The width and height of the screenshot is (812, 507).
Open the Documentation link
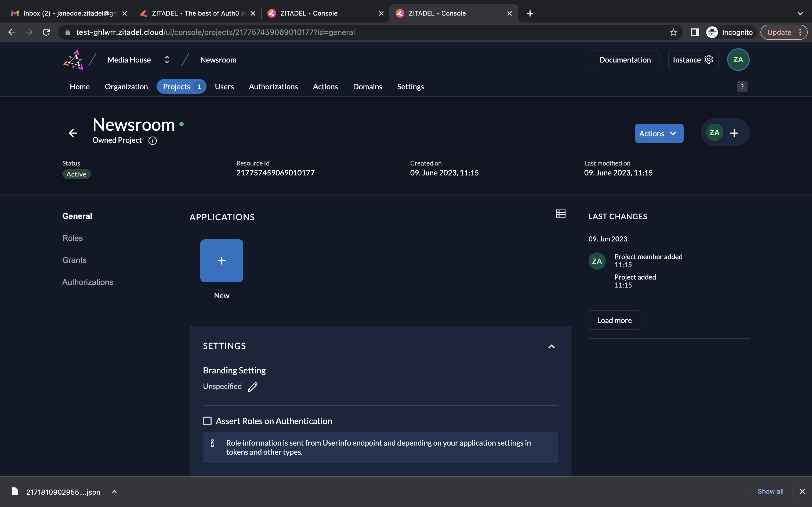point(625,60)
